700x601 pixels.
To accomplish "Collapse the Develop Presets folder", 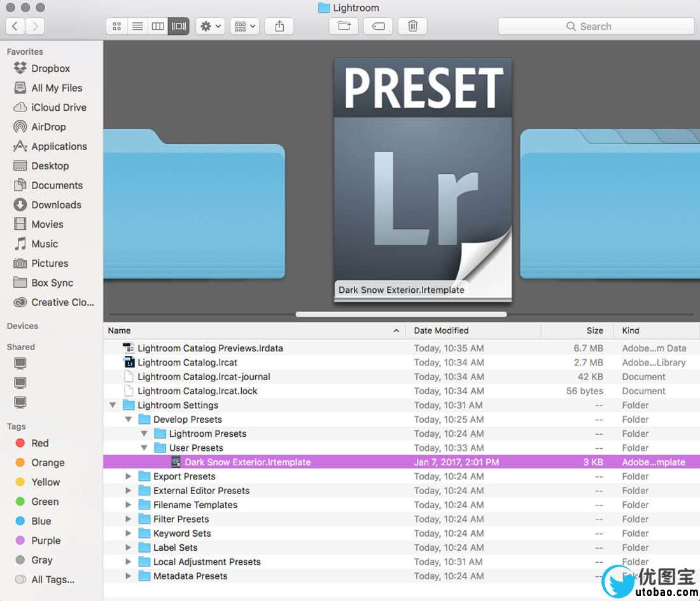I will tap(129, 420).
